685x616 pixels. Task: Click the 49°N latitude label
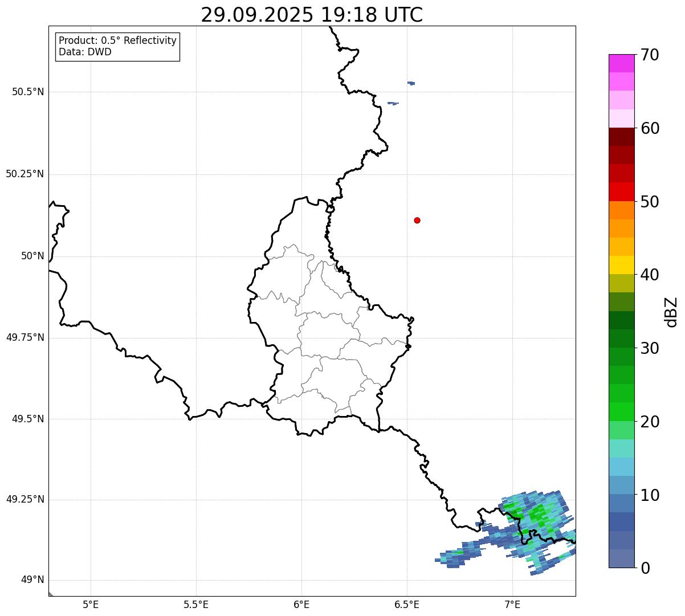pos(32,580)
